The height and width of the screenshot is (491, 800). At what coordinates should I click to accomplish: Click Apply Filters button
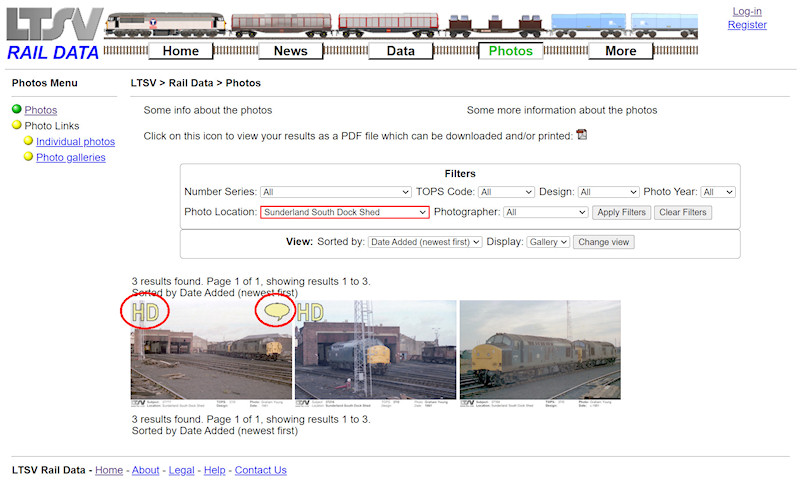pyautogui.click(x=621, y=212)
